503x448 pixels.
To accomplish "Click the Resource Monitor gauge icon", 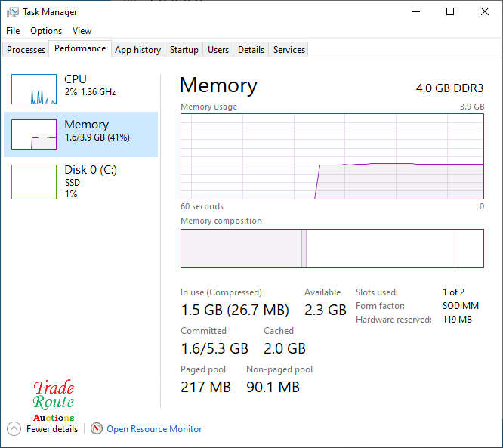I will [97, 428].
